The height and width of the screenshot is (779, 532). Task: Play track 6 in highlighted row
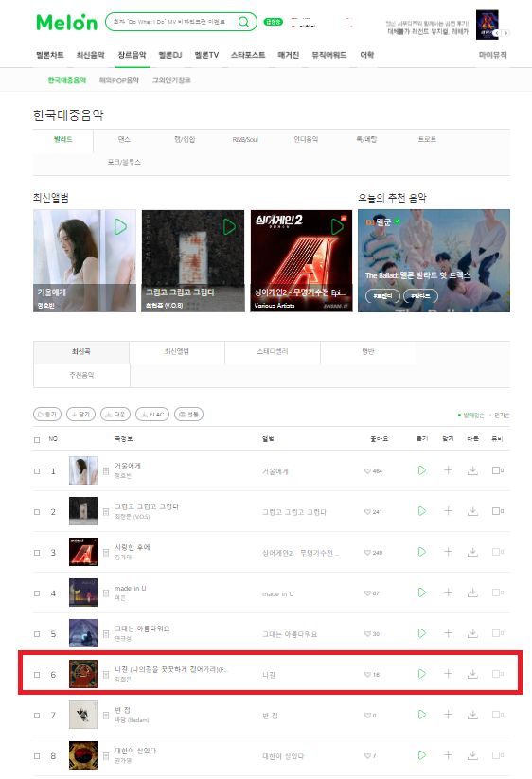click(x=422, y=674)
